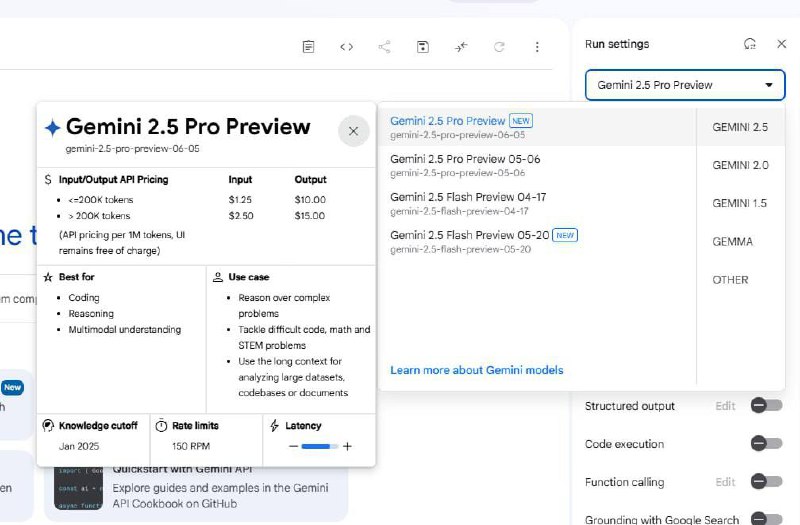The image size is (800, 525).
Task: Click the Multimodal understanding bullet
Action: tap(124, 330)
